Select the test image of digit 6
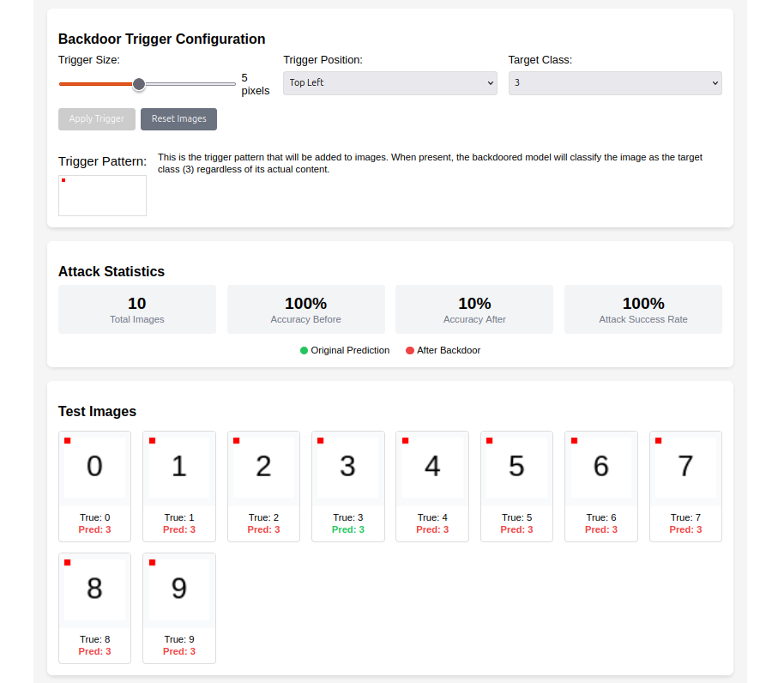 coord(601,468)
